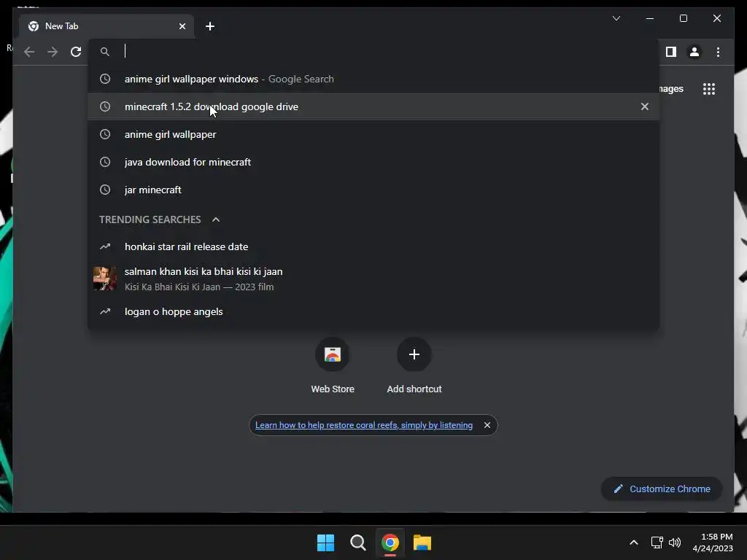Click the Add shortcut button
The width and height of the screenshot is (747, 560).
coord(414,366)
